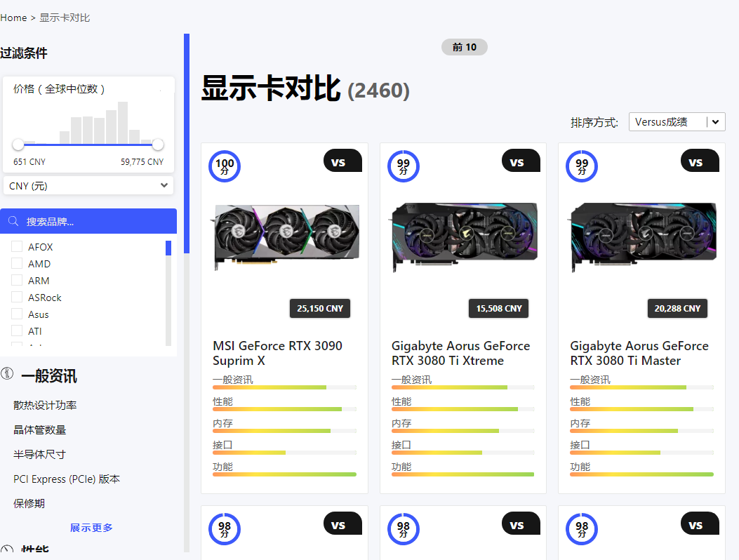The height and width of the screenshot is (560, 739).
Task: Tick the Asus brand checkbox
Action: (17, 314)
